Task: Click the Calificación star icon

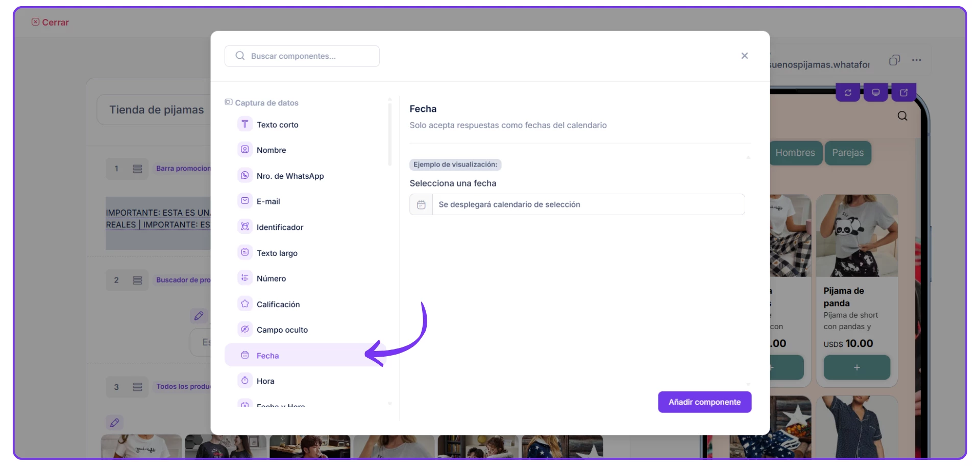Action: pyautogui.click(x=245, y=304)
